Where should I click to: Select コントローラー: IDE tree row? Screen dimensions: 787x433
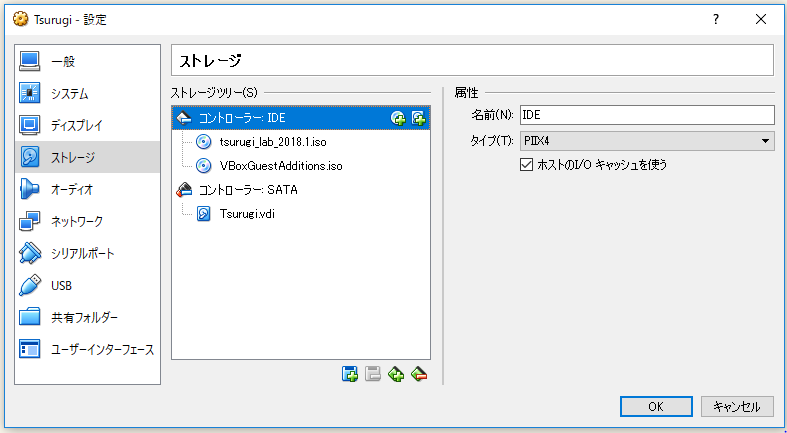coord(301,118)
